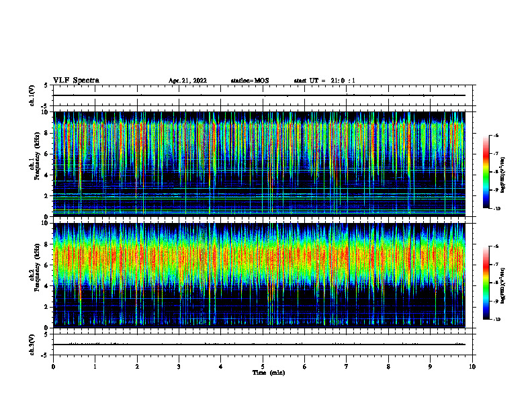Click the ch.3 voltage waveform trace
This screenshot has height=411, width=532.
[259, 345]
